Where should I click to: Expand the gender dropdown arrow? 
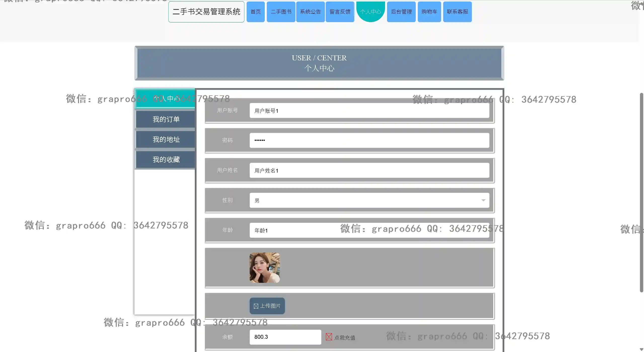(x=483, y=200)
